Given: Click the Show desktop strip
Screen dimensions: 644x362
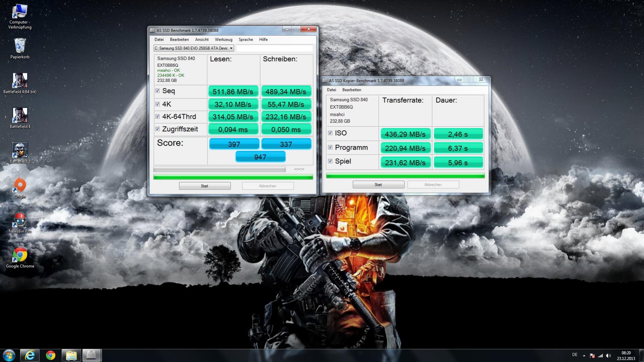Looking at the screenshot, I should [x=641, y=356].
